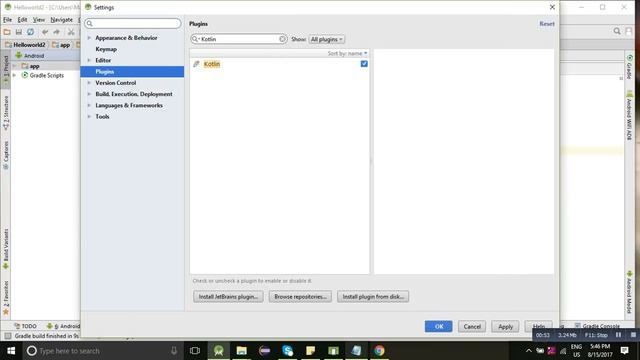Click Install JetBrains plugin button
This screenshot has width=640, height=360.
tap(228, 297)
